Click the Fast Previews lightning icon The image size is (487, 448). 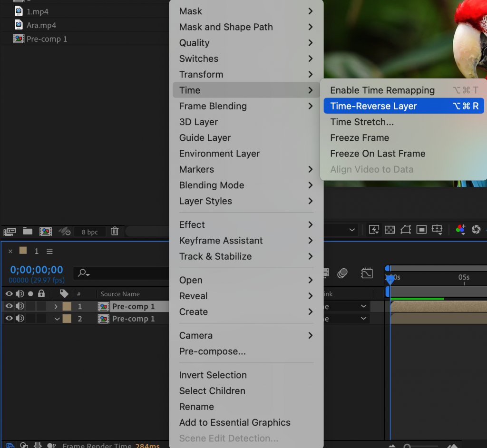point(374,230)
